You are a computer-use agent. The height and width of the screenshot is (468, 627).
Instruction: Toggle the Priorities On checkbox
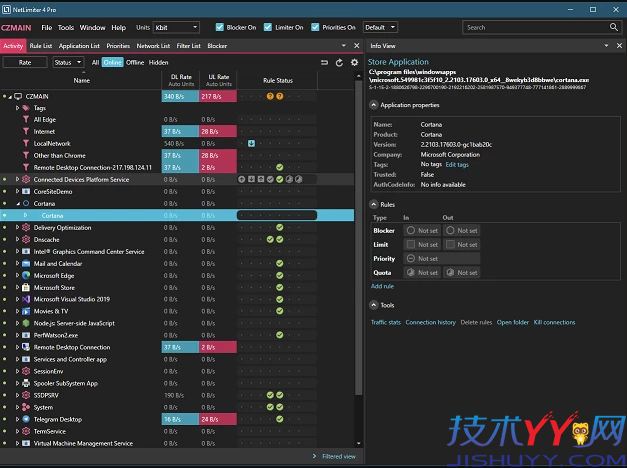coord(315,27)
